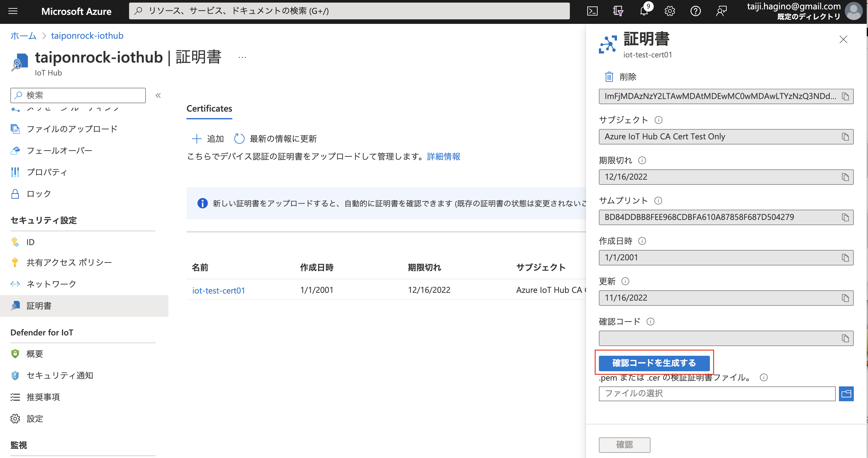Open file browser for verification certificate upload

coord(846,393)
